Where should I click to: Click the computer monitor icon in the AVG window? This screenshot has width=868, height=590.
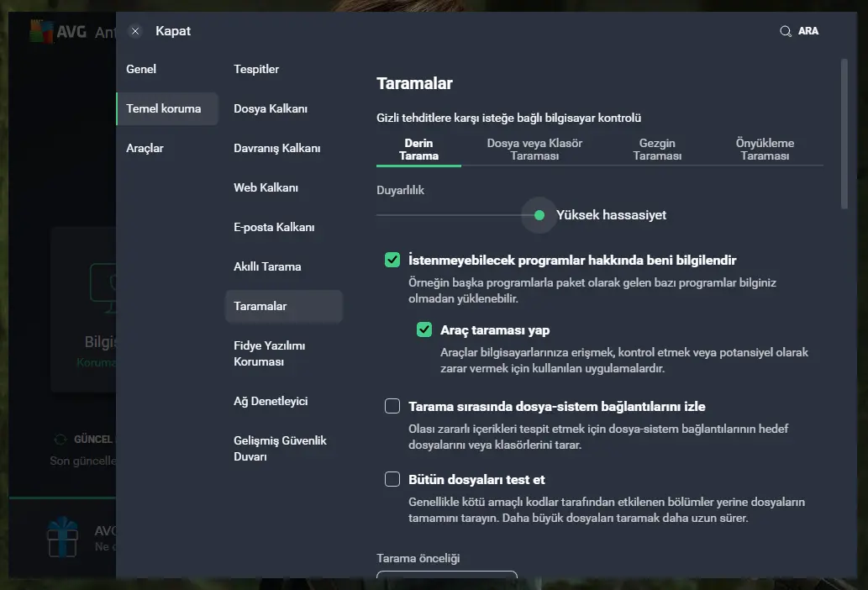103,287
